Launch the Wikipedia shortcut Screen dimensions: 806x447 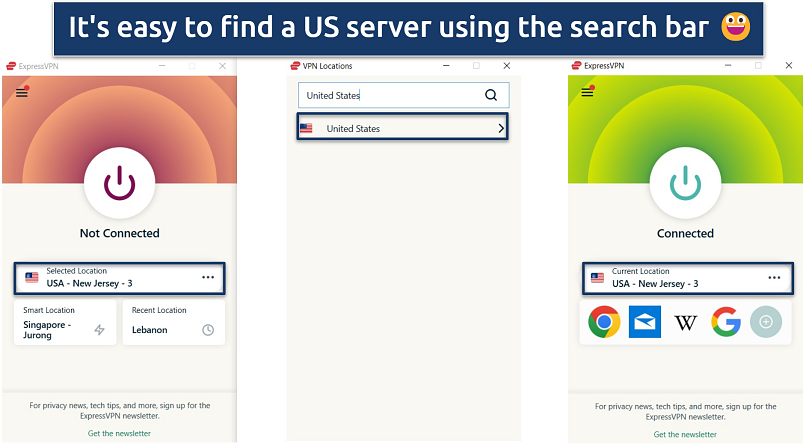(x=685, y=323)
